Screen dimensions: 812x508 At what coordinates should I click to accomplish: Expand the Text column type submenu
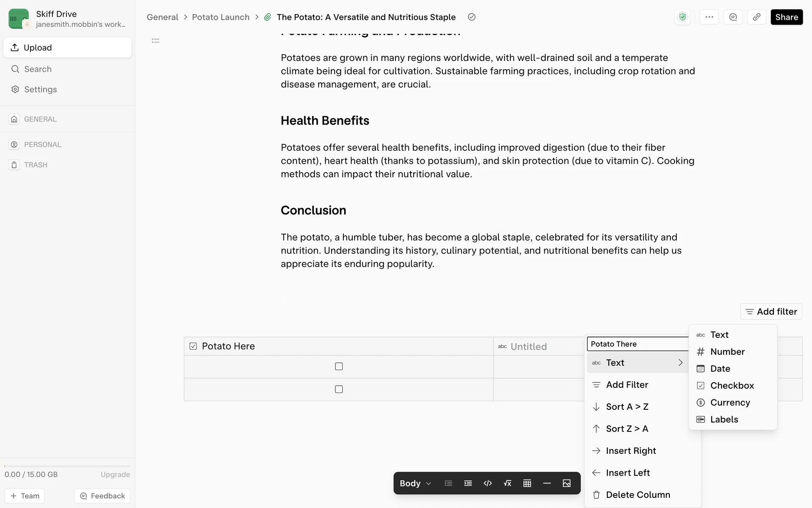pos(637,363)
